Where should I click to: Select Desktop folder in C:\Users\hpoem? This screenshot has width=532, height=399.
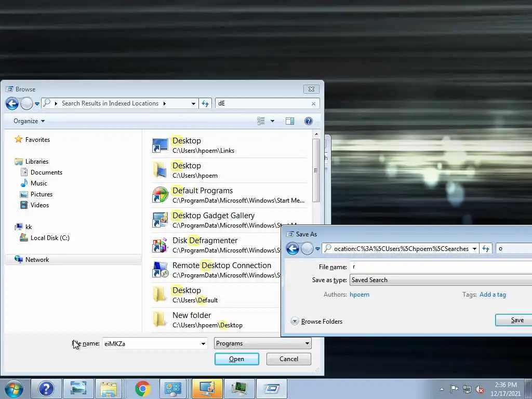229,170
